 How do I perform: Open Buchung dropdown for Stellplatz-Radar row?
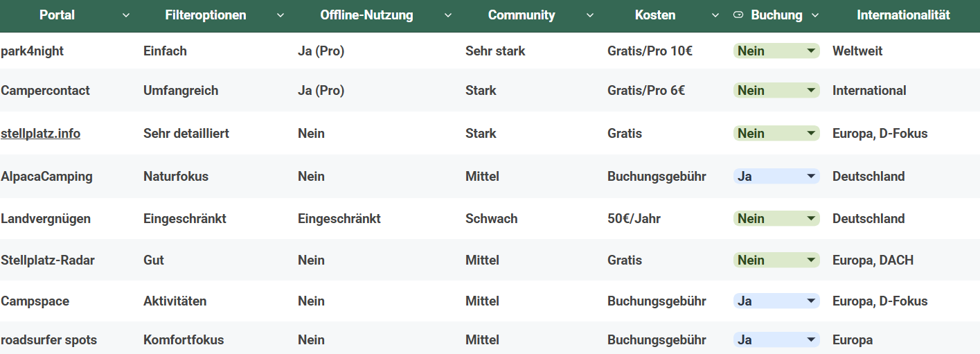point(811,260)
